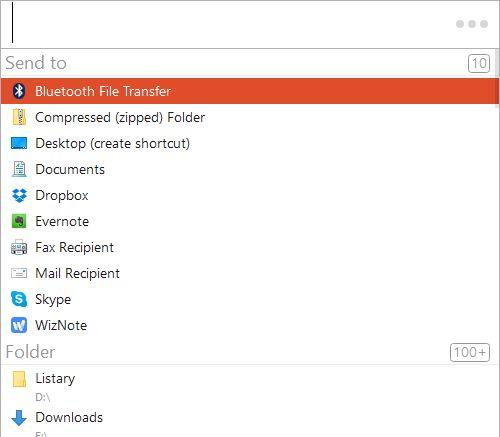Click the Dropbox logo icon
Image resolution: width=500 pixels, height=437 pixels.
(x=19, y=195)
